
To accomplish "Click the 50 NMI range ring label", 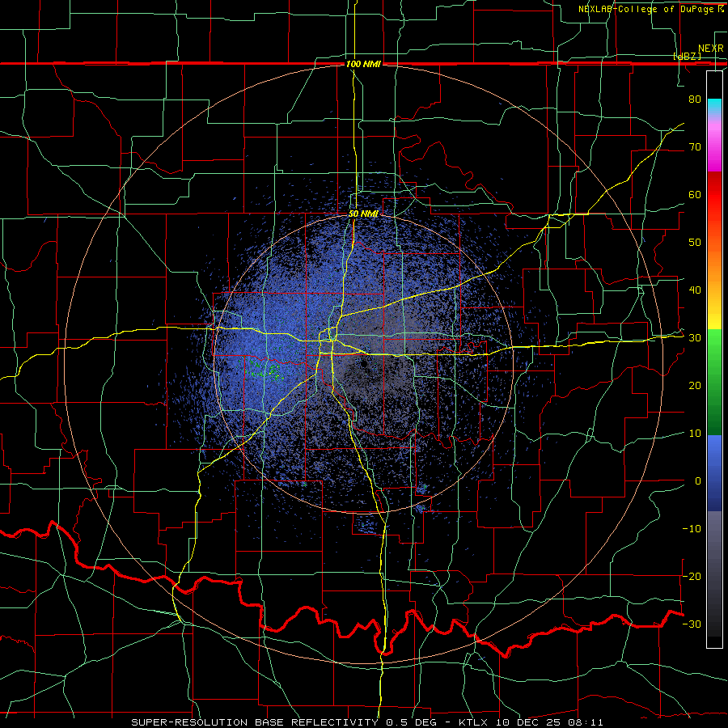I will tap(363, 214).
